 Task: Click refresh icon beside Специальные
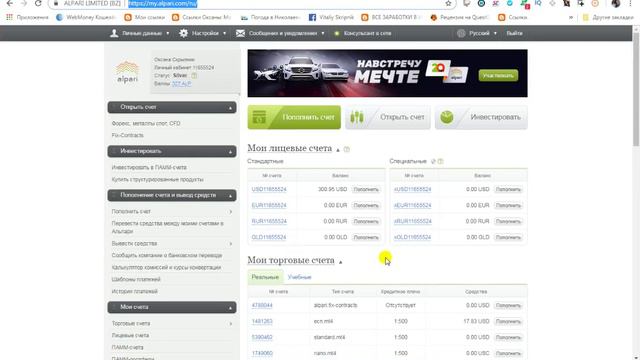[x=433, y=161]
